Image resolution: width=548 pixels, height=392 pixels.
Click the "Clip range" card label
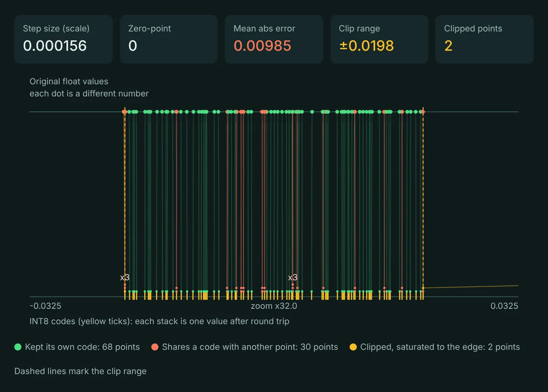[x=359, y=28]
